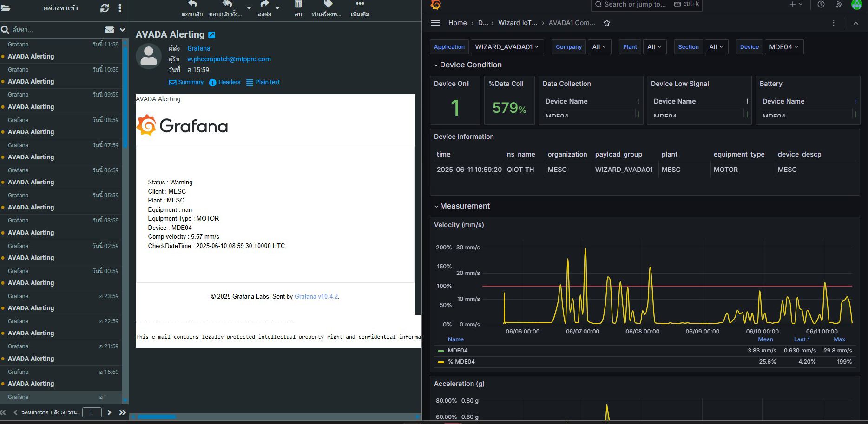Open the Grafana user avatar menu

click(856, 5)
